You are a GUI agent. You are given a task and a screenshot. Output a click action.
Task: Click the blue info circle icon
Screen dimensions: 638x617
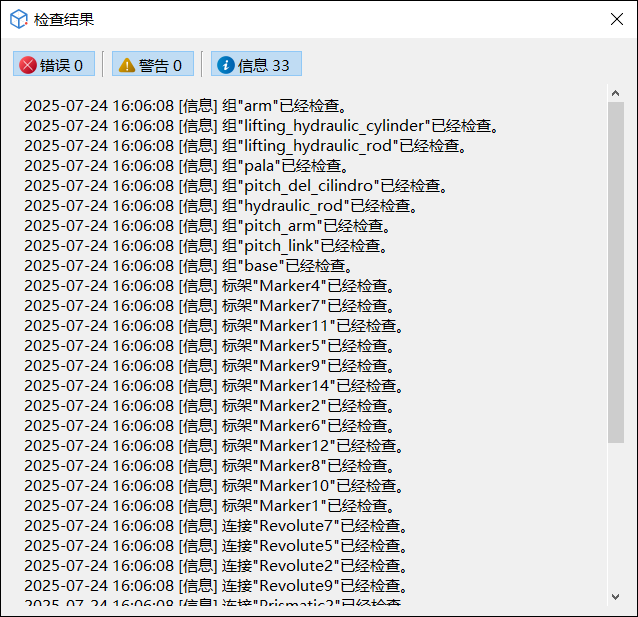point(225,65)
